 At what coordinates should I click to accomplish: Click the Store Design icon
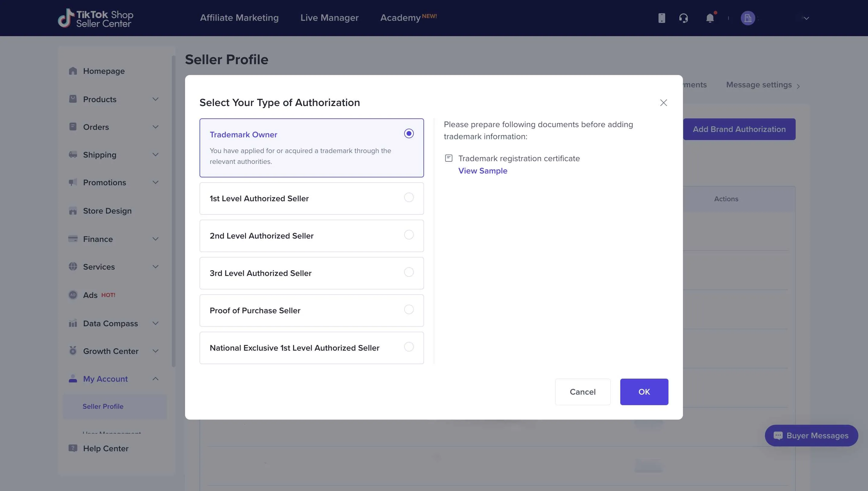pyautogui.click(x=73, y=211)
